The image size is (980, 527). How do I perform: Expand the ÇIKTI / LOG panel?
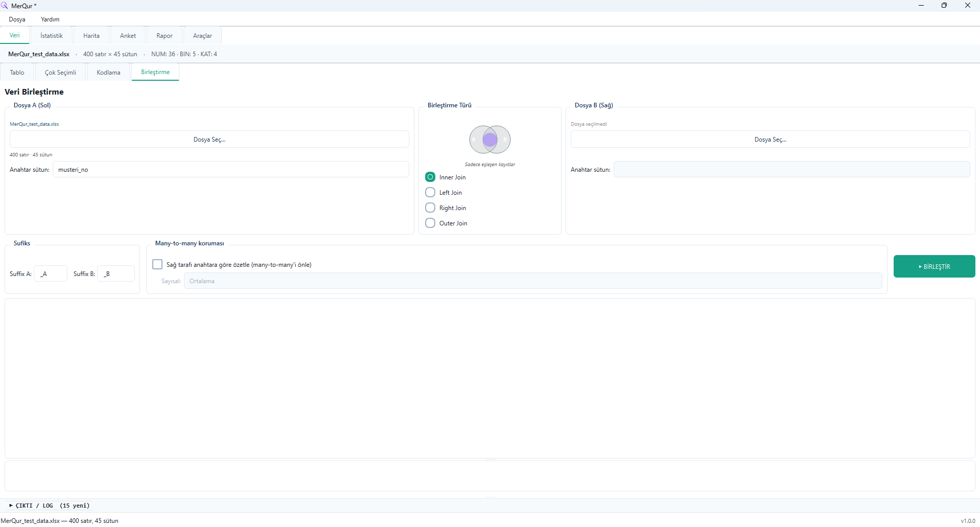[50, 506]
